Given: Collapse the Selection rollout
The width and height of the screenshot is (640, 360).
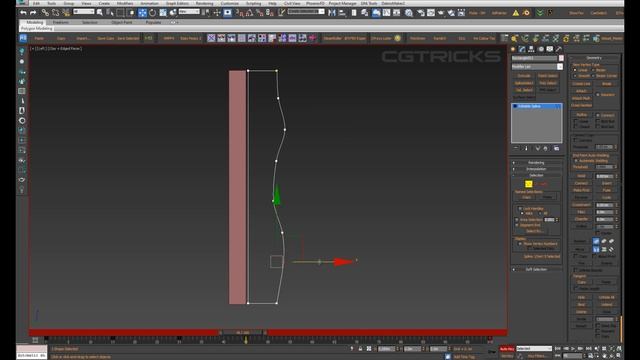Looking at the screenshot, I should click(536, 175).
